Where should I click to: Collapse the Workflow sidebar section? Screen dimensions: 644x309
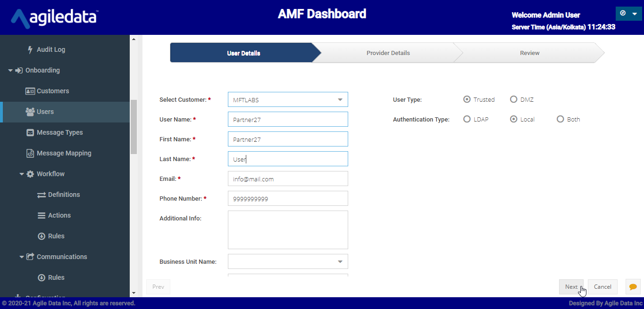click(22, 174)
